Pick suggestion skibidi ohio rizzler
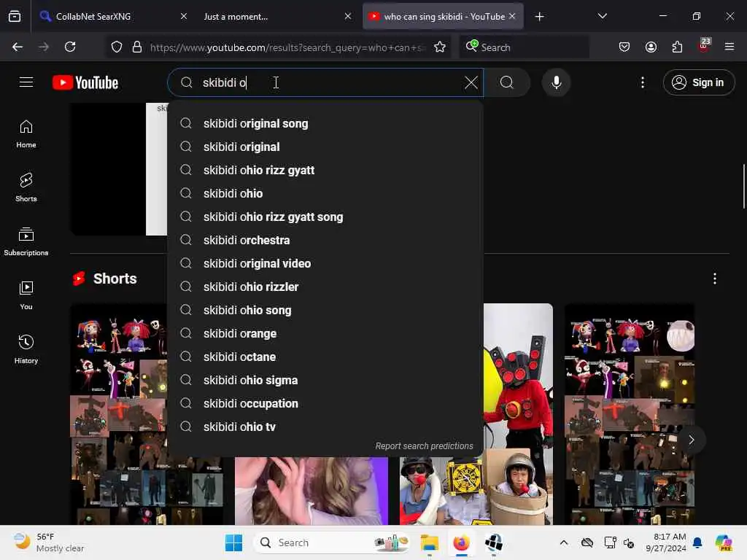747x560 pixels. coord(325,287)
